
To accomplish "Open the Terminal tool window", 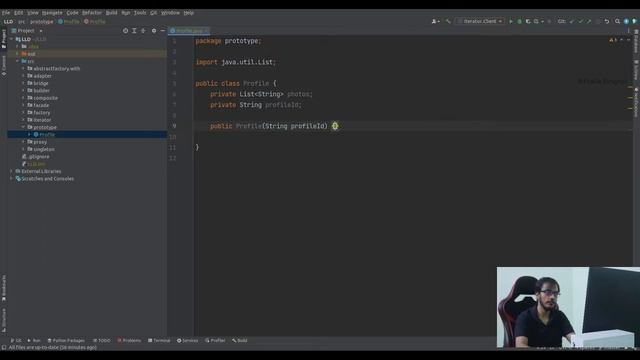I will [159, 340].
